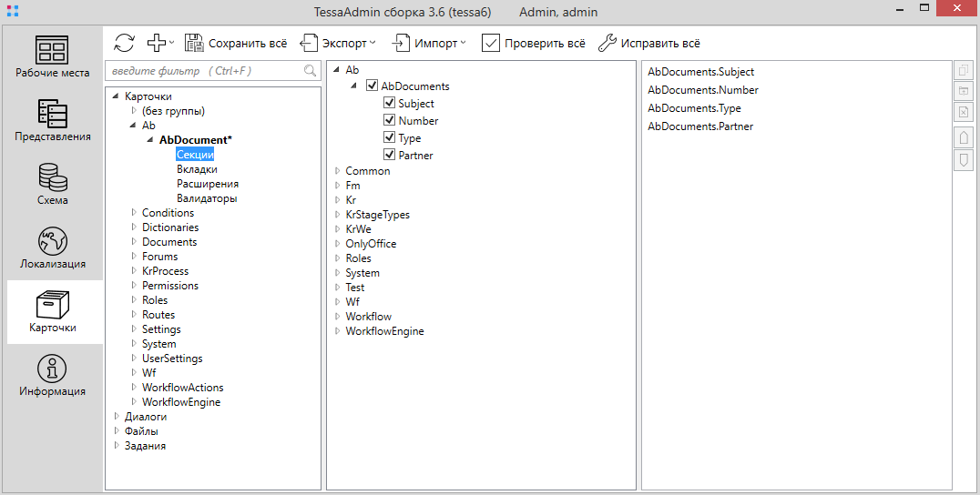Viewport: 980px width, 495px height.
Task: Uncheck the AbDocuments checkbox
Action: tap(372, 86)
